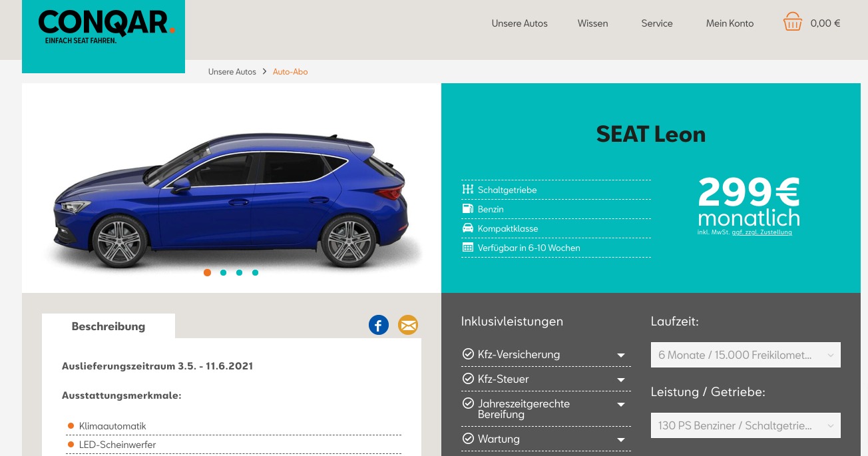The width and height of the screenshot is (868, 456).
Task: Open ggf. zzgl. Zustellung link
Action: click(761, 232)
